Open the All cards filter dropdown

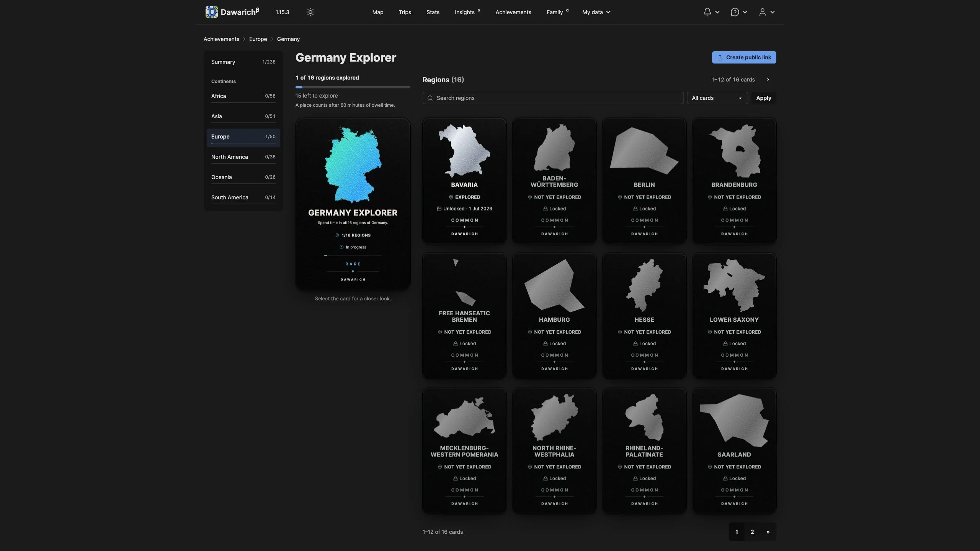click(717, 98)
